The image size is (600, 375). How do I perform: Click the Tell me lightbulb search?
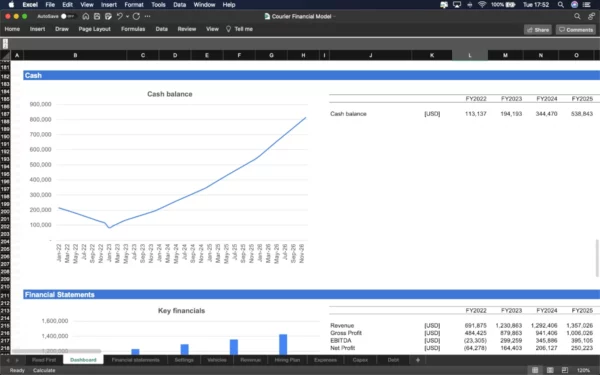click(240, 29)
